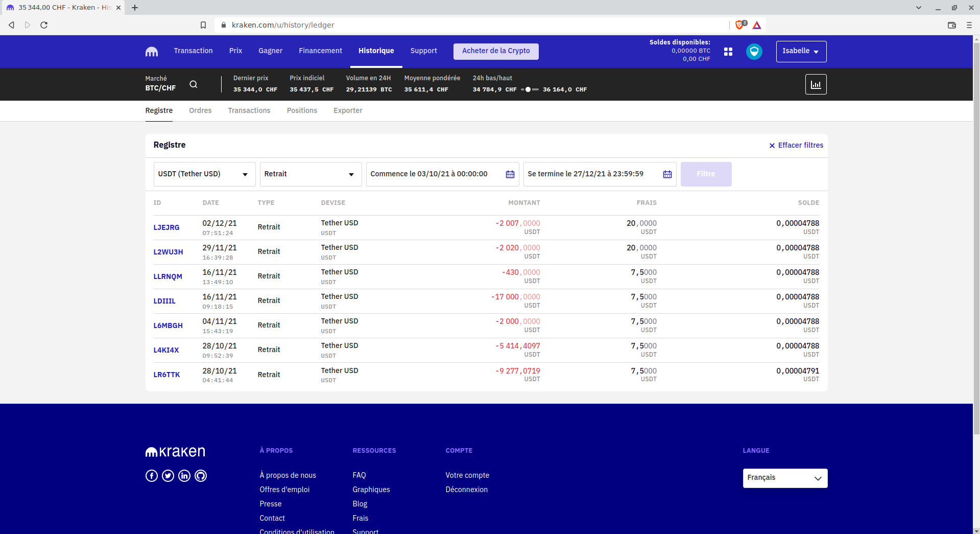Open the market search magnifier icon
The image size is (980, 534).
(193, 84)
